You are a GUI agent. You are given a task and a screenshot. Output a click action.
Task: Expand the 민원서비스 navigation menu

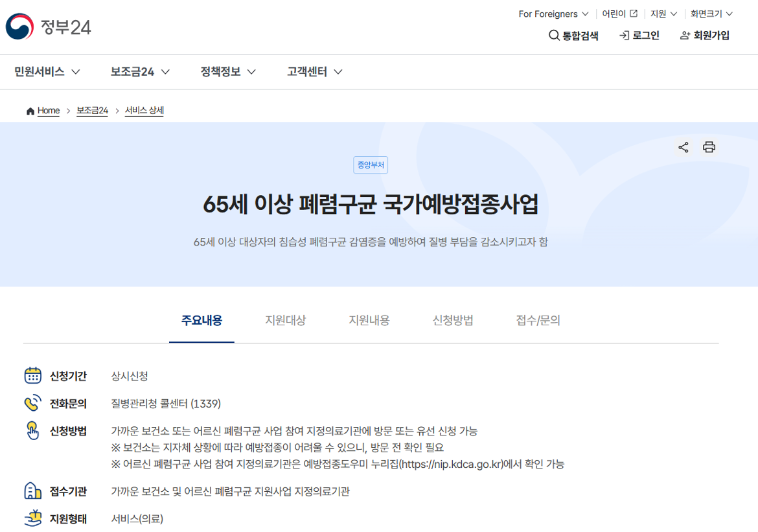click(x=45, y=72)
